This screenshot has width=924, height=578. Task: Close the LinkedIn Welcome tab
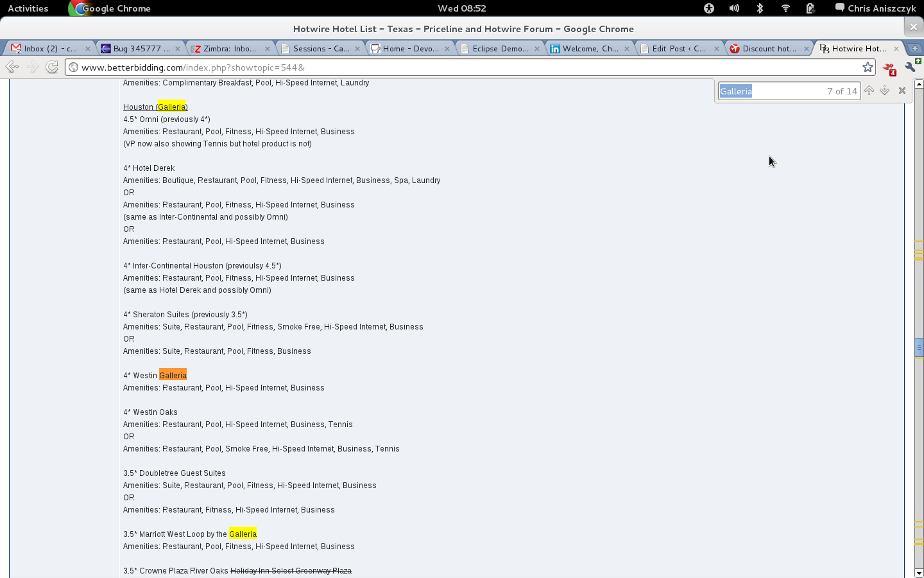(x=627, y=49)
